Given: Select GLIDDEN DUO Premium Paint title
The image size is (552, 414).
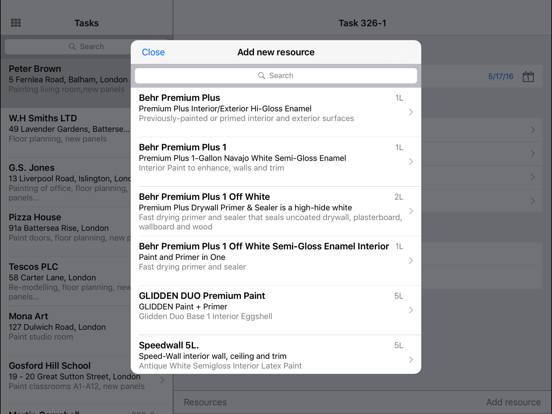Looking at the screenshot, I should pos(202,296).
